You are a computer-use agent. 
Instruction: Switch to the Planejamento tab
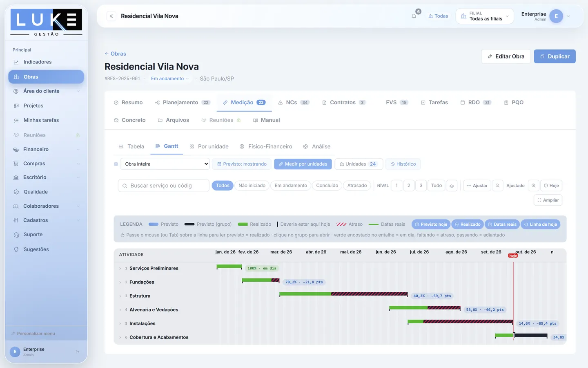tap(183, 103)
